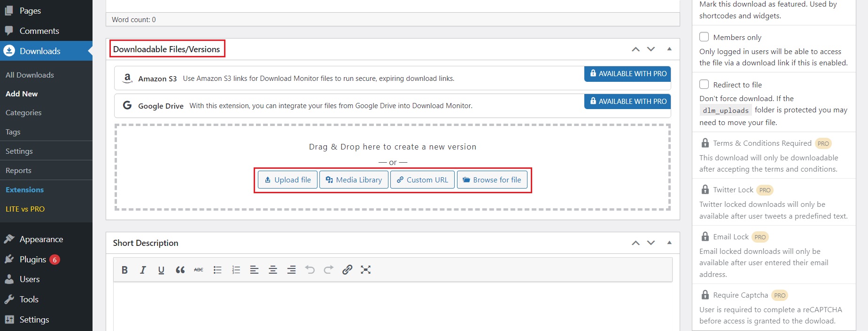
Task: Align text right
Action: 291,270
